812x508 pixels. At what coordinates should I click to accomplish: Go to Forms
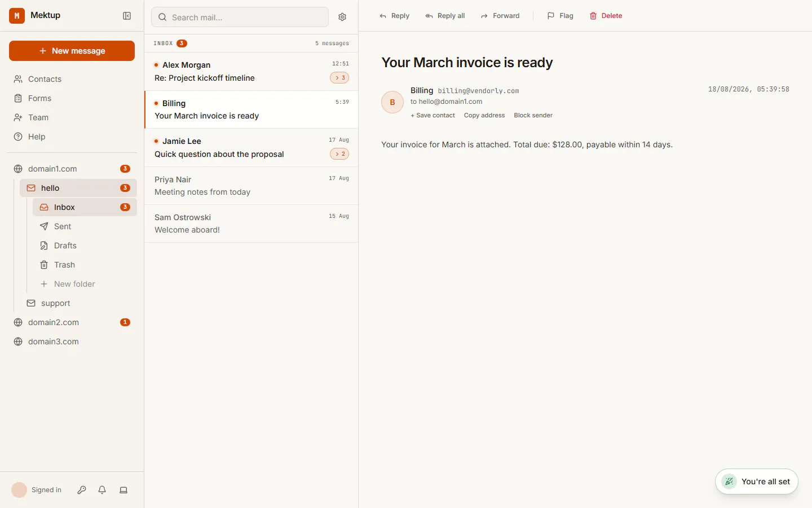[72, 98]
